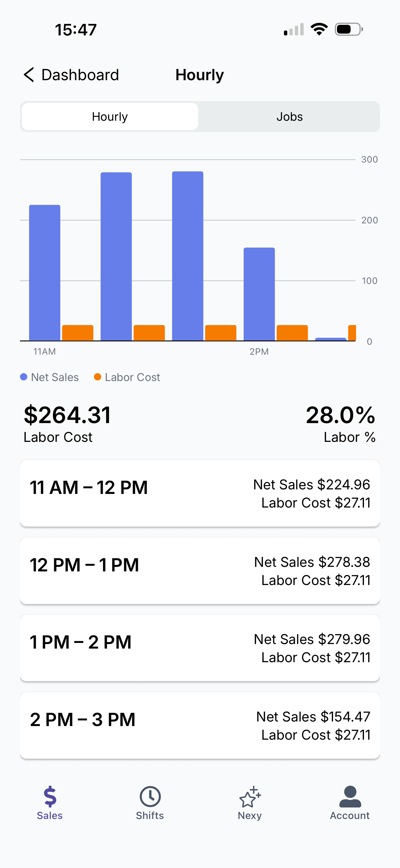
Task: Expand the 1 PM – 2 PM row
Action: pyautogui.click(x=200, y=648)
